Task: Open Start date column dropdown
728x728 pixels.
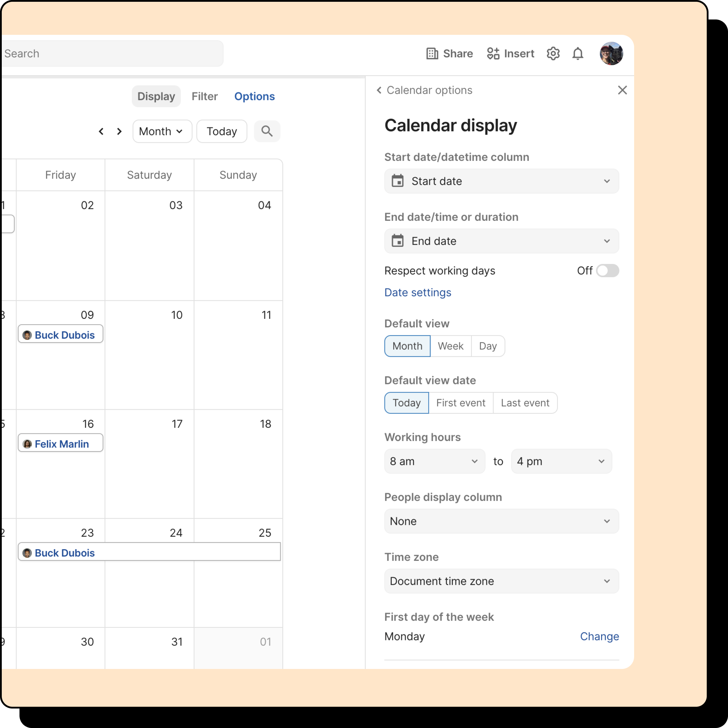Action: point(501,181)
